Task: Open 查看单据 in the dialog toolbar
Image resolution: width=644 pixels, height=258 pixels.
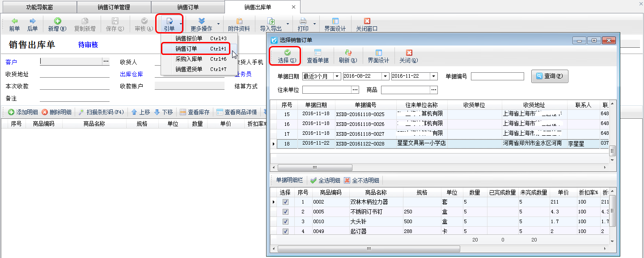Action: (318, 53)
